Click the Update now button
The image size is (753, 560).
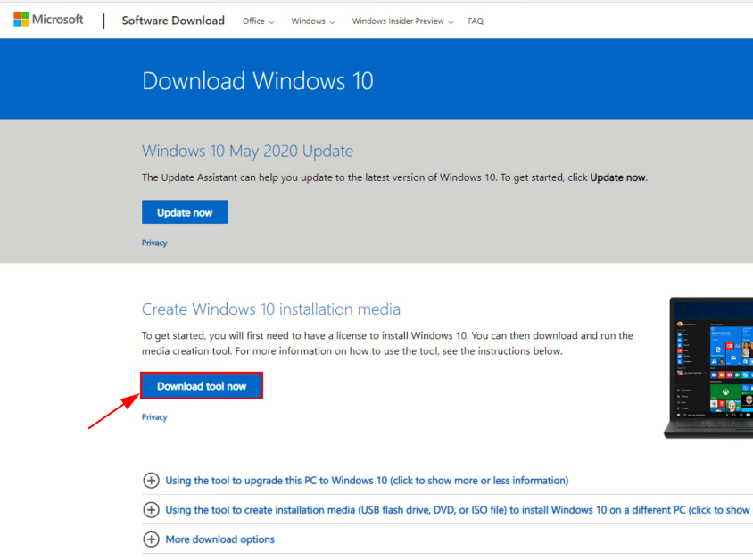(185, 212)
